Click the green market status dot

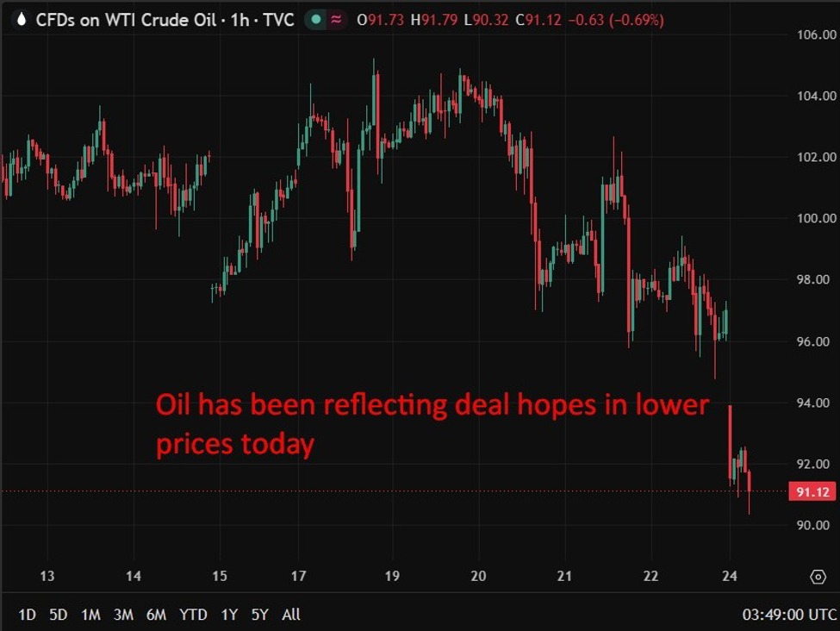(x=316, y=20)
